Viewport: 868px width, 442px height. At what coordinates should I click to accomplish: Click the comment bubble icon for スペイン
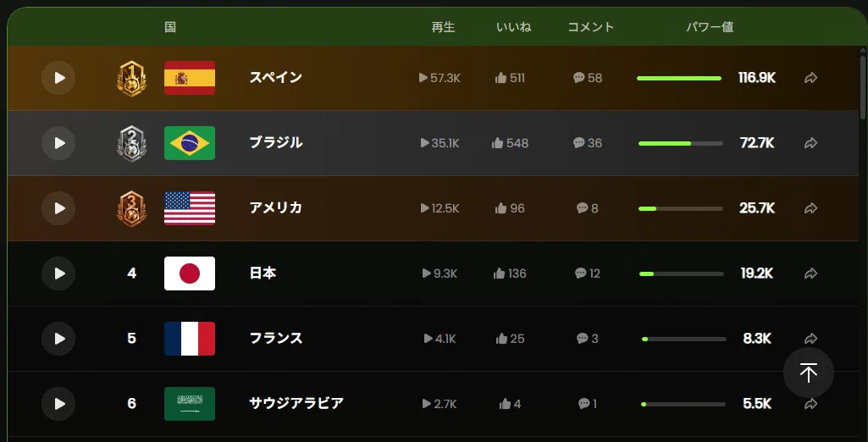[578, 78]
